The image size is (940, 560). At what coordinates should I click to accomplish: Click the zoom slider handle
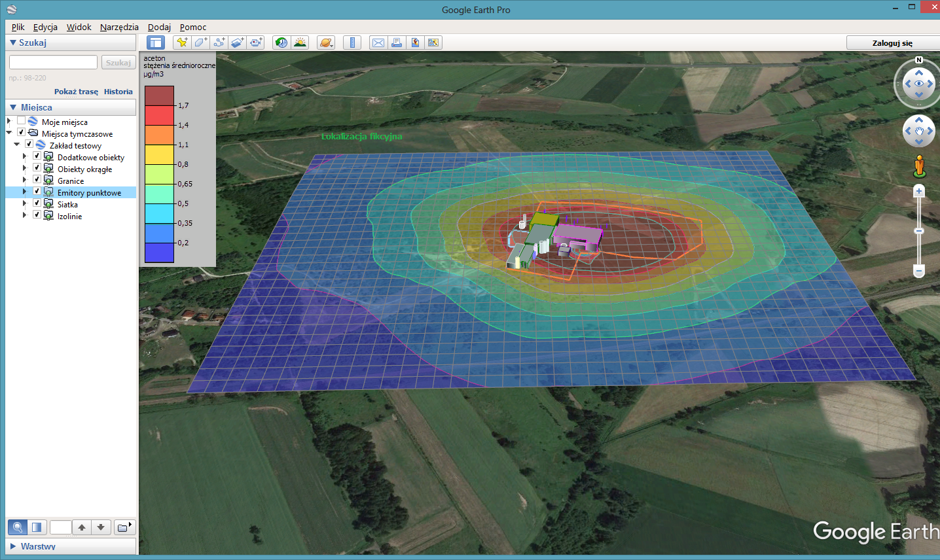[919, 231]
